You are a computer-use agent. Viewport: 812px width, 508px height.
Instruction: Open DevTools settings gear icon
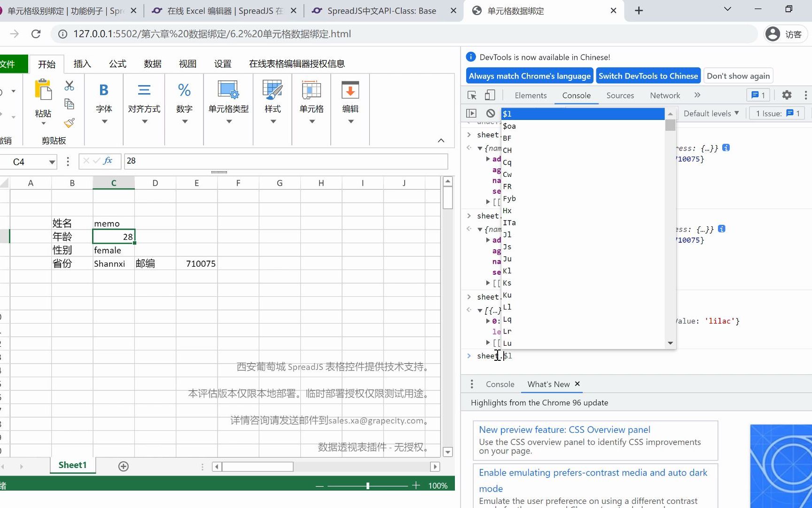(787, 95)
